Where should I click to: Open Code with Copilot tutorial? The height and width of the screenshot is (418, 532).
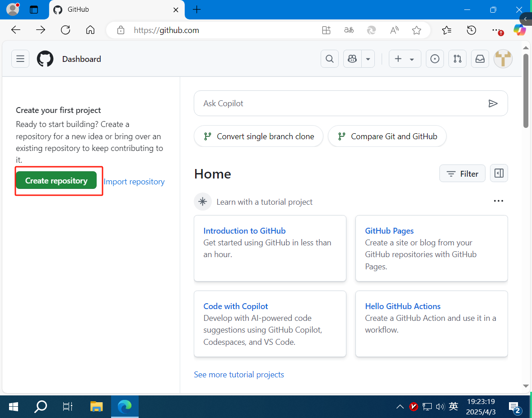click(x=235, y=306)
